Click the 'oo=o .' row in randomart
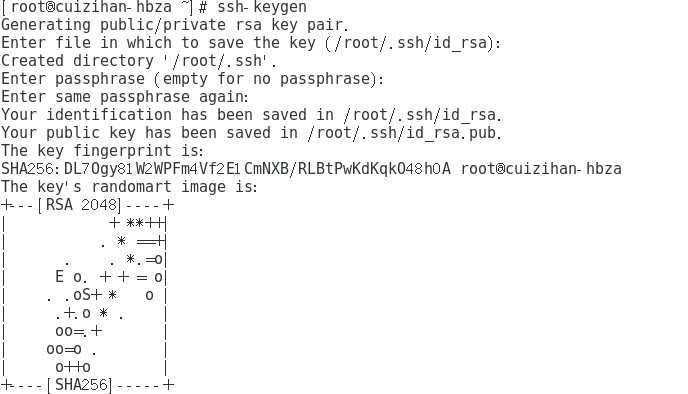This screenshot has width=688, height=394. pos(71,349)
